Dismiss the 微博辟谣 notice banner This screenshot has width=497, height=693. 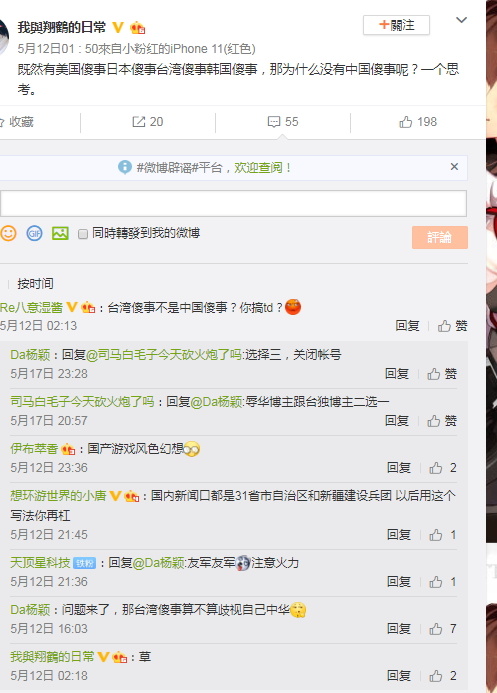[454, 167]
